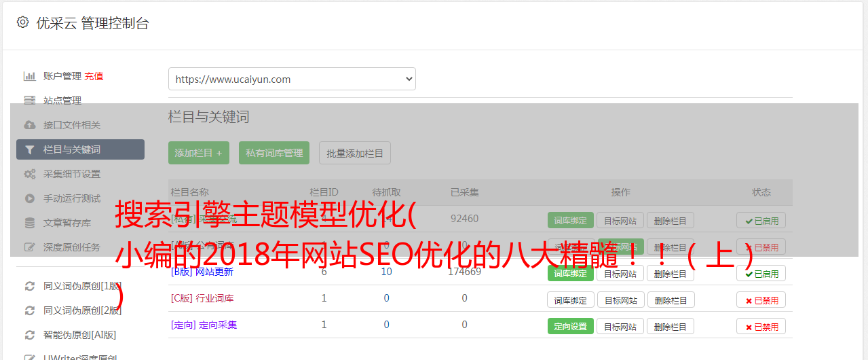Click the play icon for 手动运行测试
This screenshot has width=868, height=360.
[x=29, y=198]
